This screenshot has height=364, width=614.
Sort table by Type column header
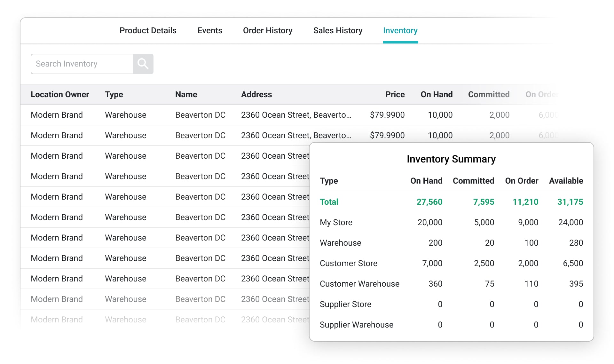tap(114, 94)
